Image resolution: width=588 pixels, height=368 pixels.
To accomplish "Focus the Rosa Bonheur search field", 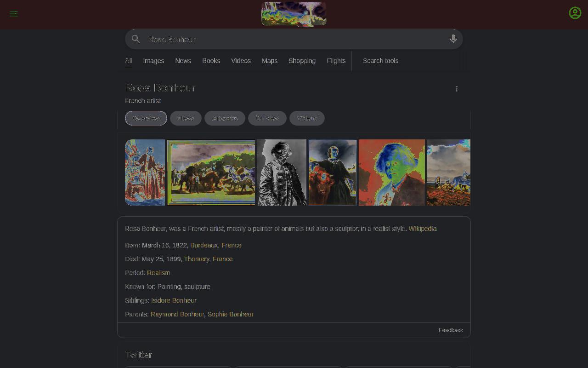I will [294, 39].
